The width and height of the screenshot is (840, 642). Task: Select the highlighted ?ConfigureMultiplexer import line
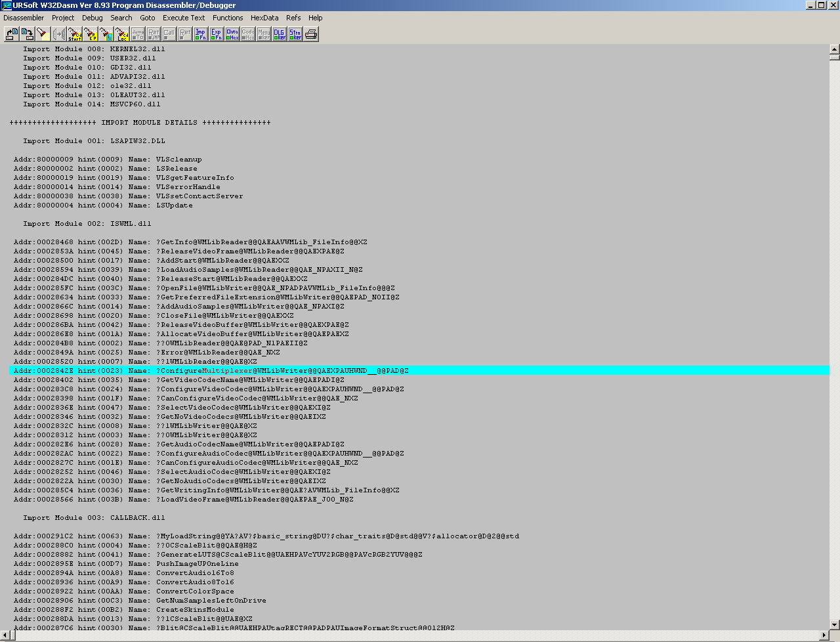(x=419, y=371)
